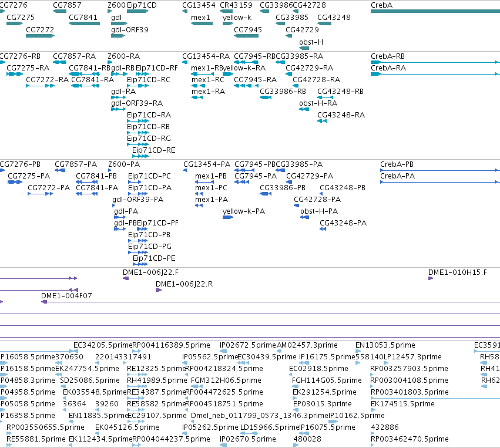Click the teal CrebA gene bar

click(435, 11)
